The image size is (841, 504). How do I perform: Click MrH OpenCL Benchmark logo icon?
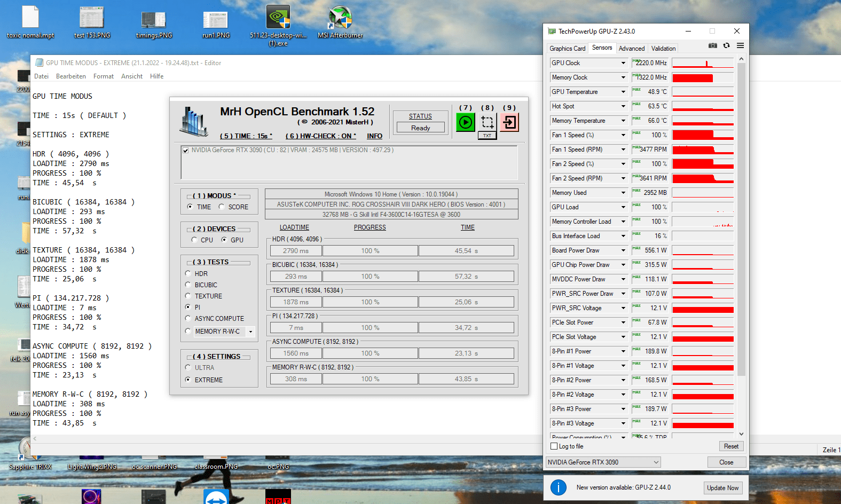click(194, 121)
